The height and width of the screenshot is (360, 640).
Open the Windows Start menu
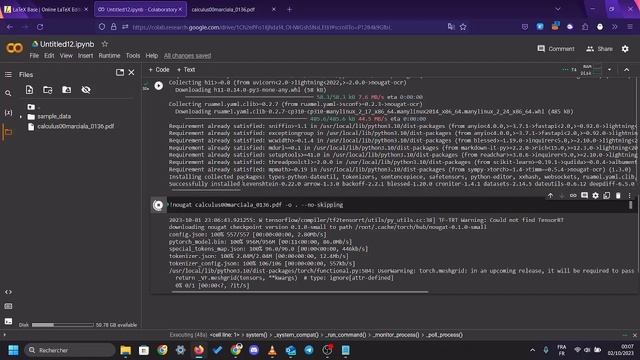click(x=13, y=350)
